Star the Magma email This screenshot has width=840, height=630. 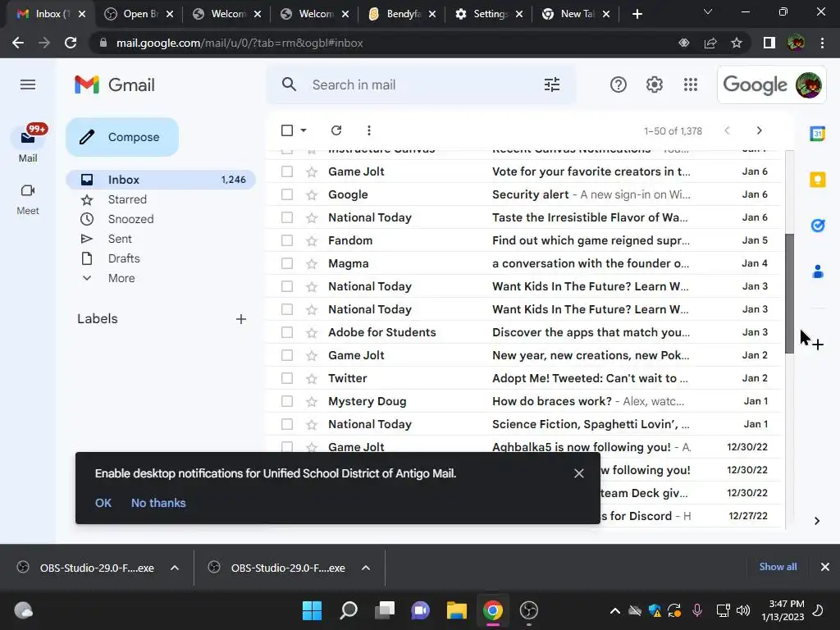(x=312, y=263)
